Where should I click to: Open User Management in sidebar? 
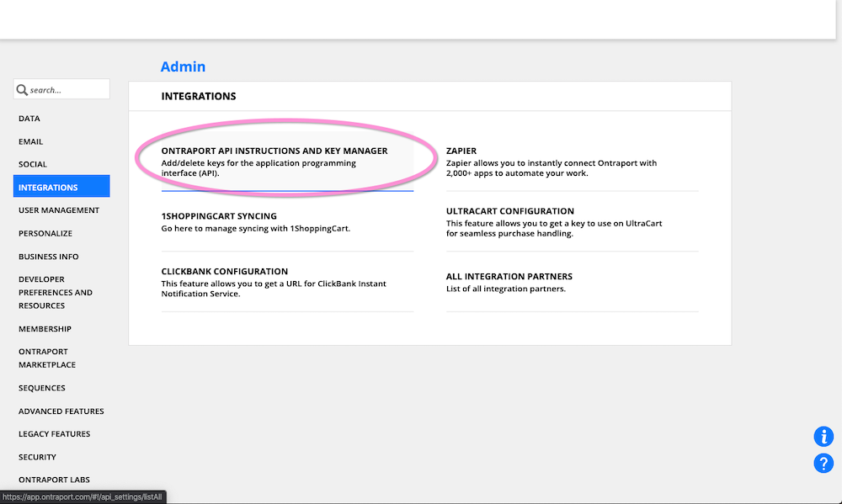pyautogui.click(x=59, y=210)
